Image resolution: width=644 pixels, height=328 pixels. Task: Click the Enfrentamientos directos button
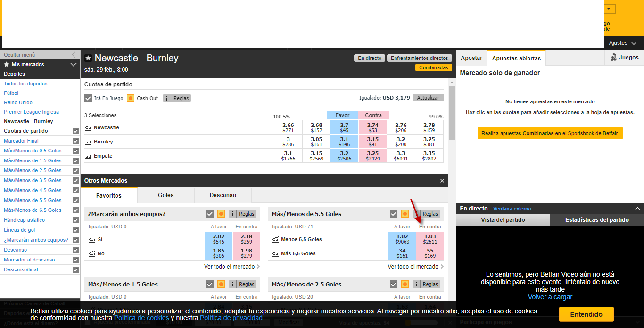tap(420, 58)
